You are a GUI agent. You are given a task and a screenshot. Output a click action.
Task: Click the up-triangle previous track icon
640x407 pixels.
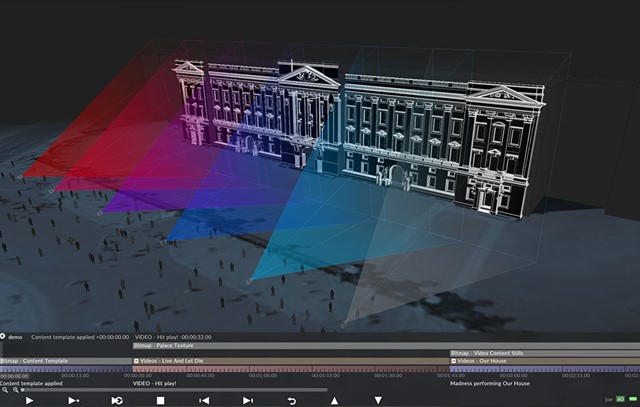point(334,400)
